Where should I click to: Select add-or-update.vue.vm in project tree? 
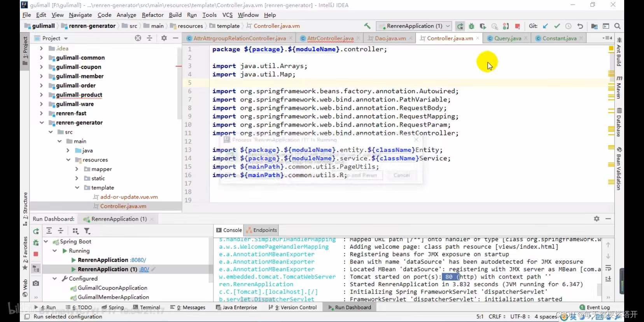(129, 197)
